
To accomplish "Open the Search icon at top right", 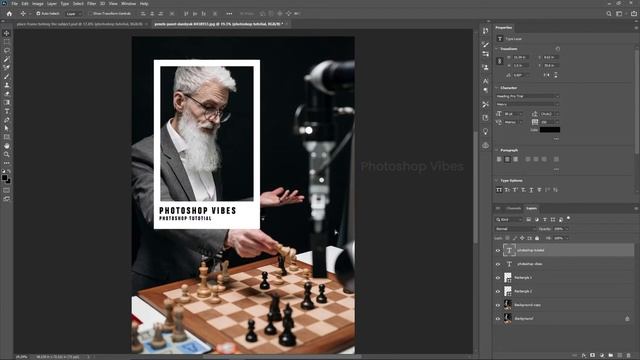I will click(609, 13).
